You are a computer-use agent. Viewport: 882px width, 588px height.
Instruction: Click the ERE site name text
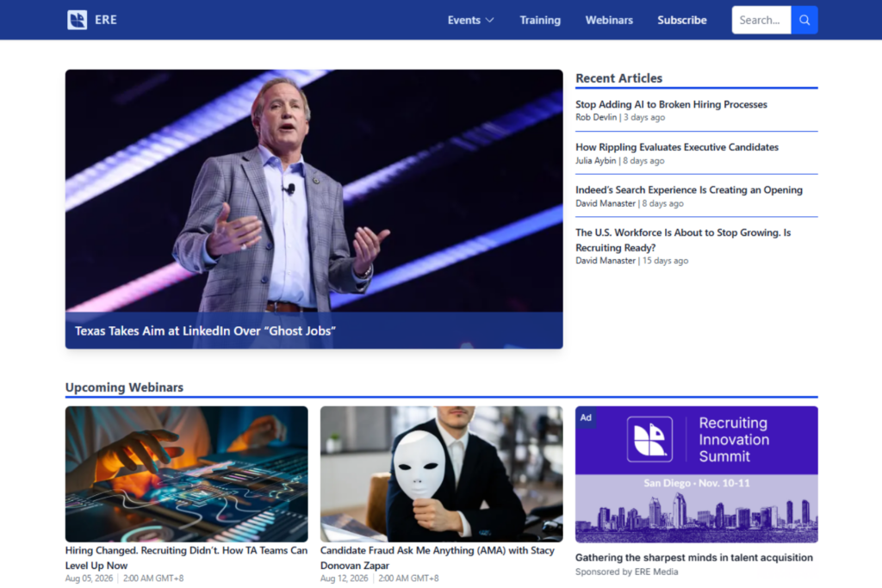(x=106, y=20)
